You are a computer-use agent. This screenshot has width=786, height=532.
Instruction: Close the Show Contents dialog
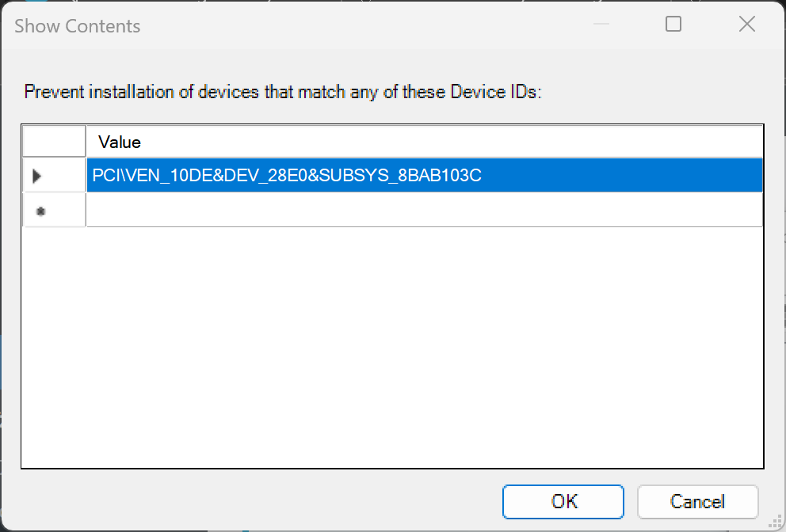(x=746, y=25)
